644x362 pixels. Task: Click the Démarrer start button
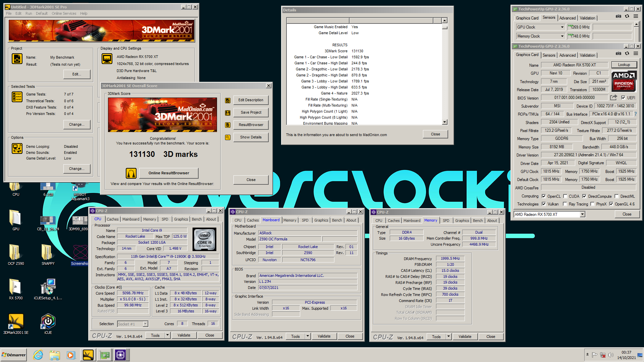click(x=13, y=355)
